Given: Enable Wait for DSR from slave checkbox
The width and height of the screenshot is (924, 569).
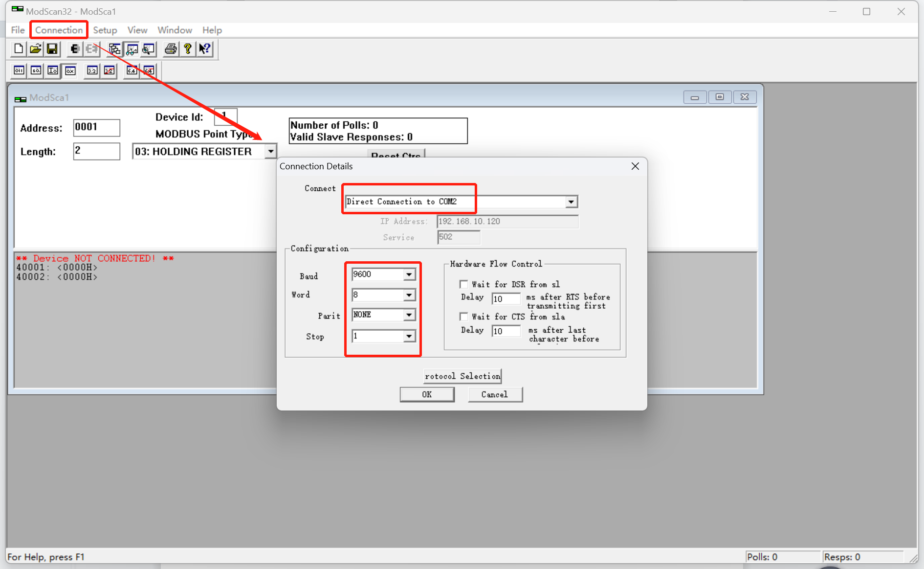Looking at the screenshot, I should pos(463,284).
